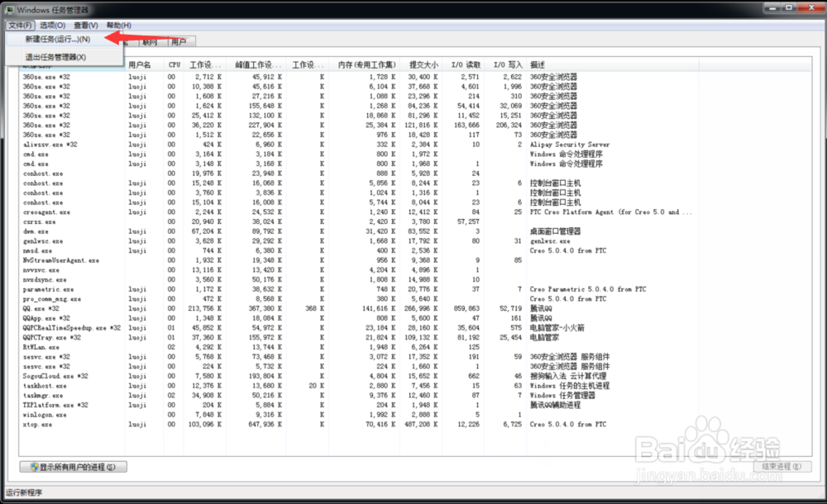Select the QQ.exe *32 process

click(x=41, y=308)
